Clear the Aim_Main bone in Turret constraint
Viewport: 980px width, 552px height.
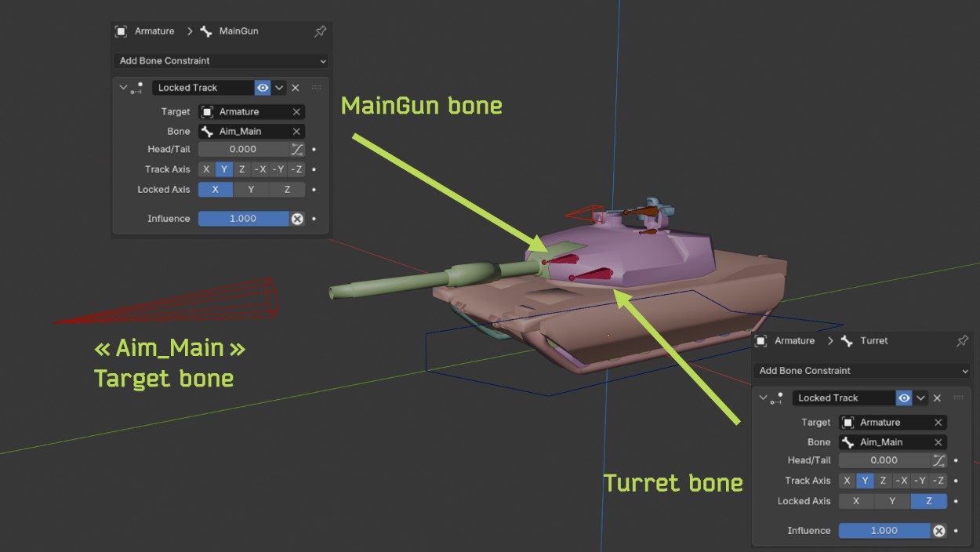coord(938,442)
